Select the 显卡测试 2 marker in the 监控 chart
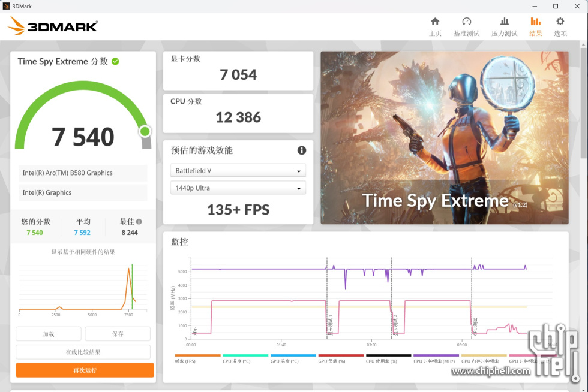This screenshot has height=392, width=588. (x=395, y=324)
